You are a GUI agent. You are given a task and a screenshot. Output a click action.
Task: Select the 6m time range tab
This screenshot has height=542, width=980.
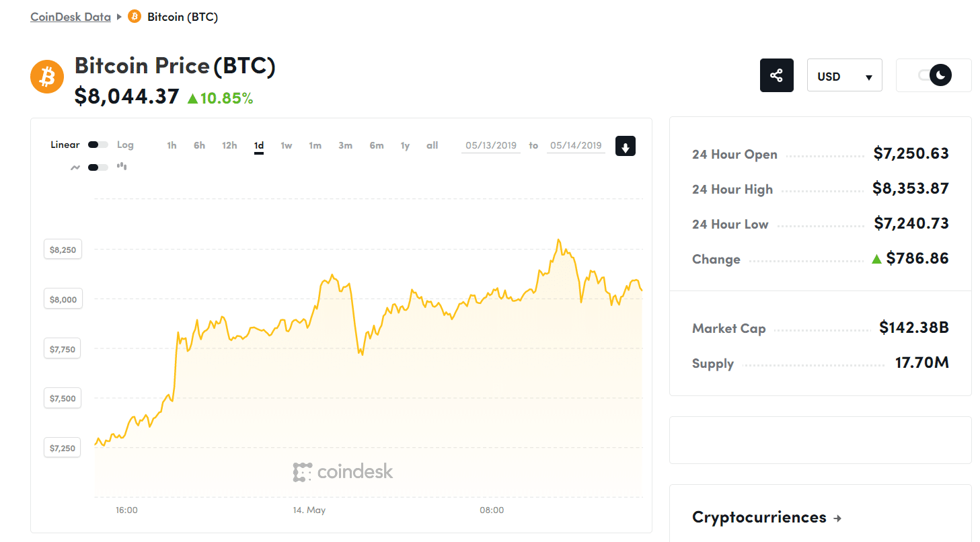coord(376,145)
